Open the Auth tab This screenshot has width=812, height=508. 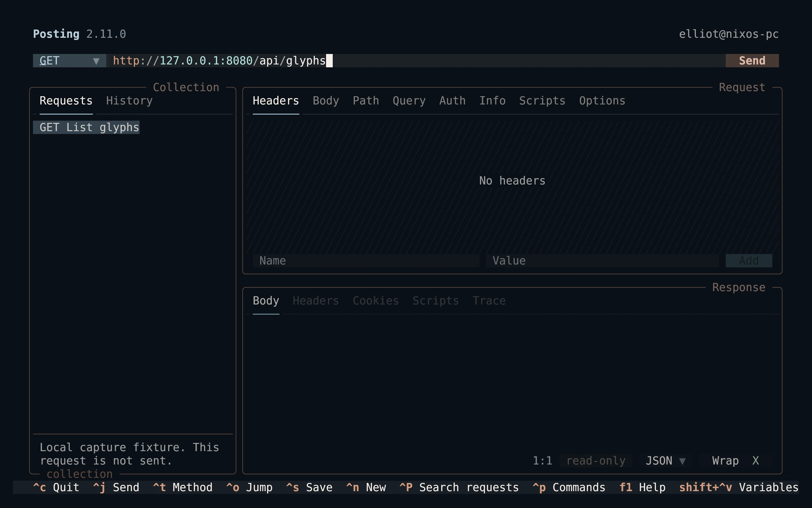click(x=452, y=101)
